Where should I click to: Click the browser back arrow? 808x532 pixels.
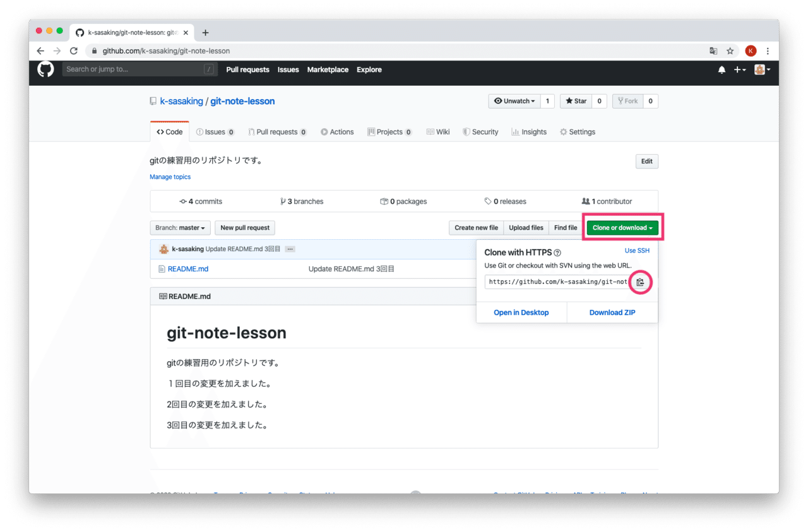(40, 51)
